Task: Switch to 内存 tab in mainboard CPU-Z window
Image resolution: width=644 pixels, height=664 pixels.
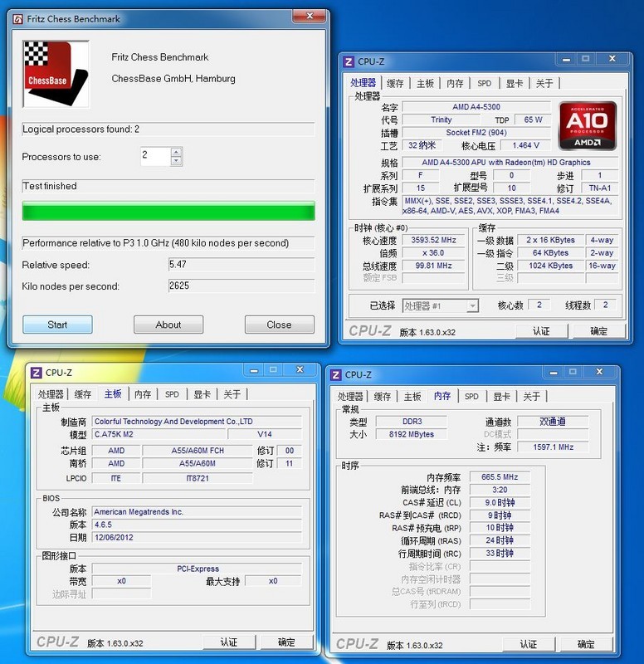Action: 143,395
